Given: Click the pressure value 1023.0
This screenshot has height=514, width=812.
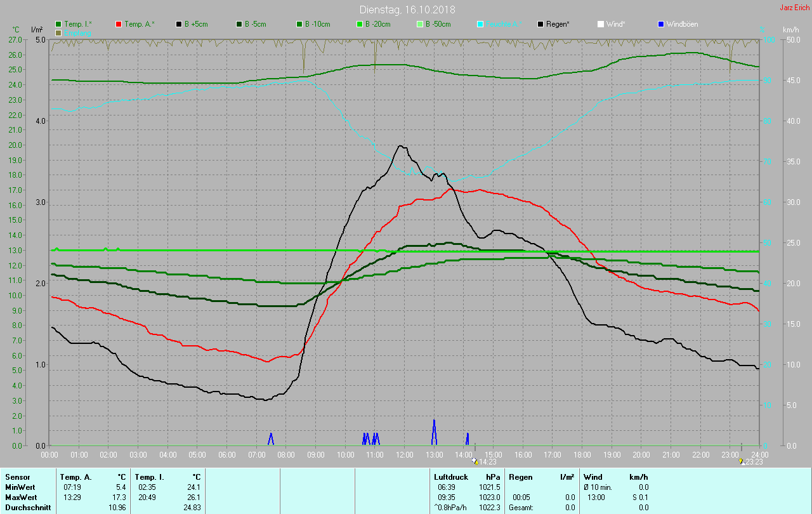Looking at the screenshot, I should coord(490,497).
